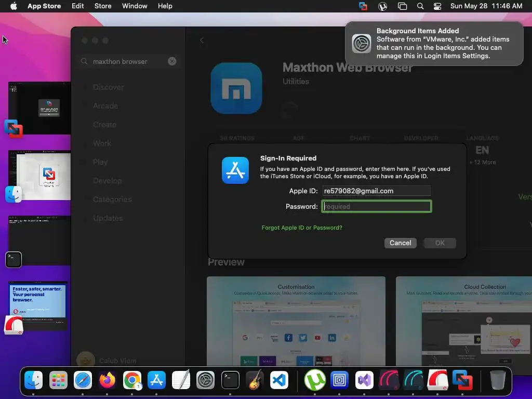Screen dimensions: 532x399
Task: Switch to VMware Fusion Stage Manager thumbnail
Action: pos(39,108)
